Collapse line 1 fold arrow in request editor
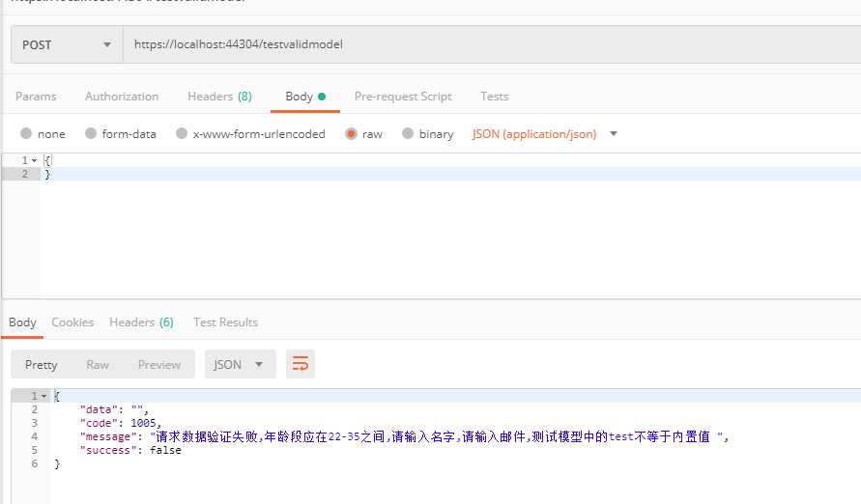 pyautogui.click(x=34, y=160)
